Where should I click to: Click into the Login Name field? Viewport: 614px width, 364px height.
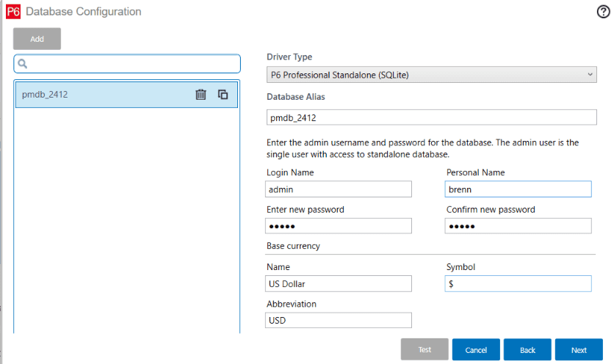pos(339,189)
